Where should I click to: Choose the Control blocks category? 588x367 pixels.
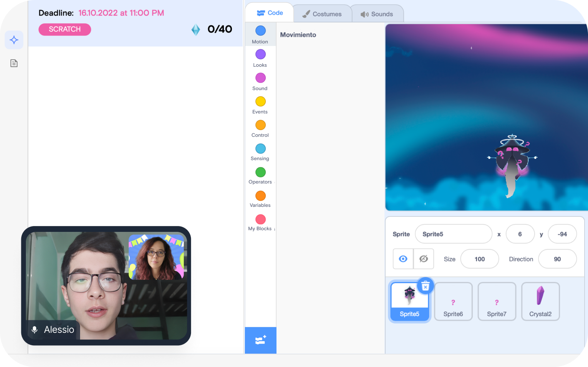(x=260, y=128)
